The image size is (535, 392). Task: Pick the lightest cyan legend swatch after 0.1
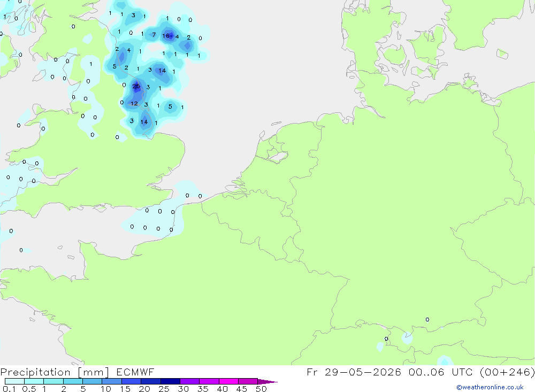pos(14,381)
